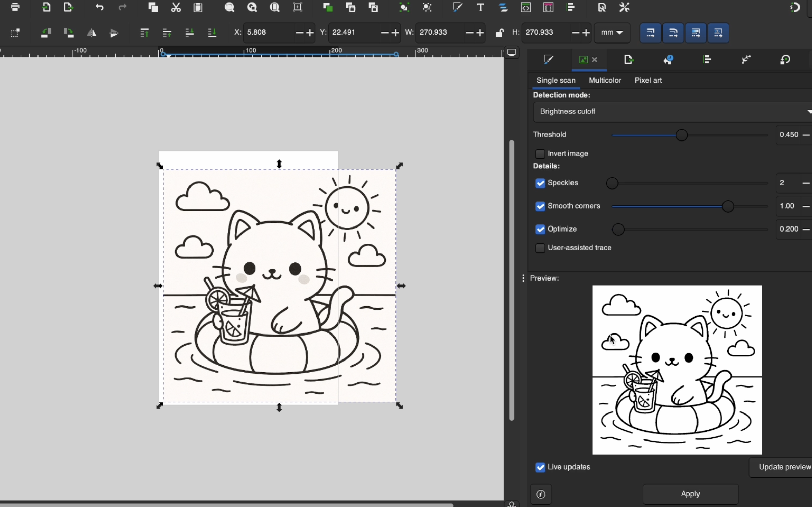Raise selection to top icon
The height and width of the screenshot is (507, 812).
click(x=144, y=33)
